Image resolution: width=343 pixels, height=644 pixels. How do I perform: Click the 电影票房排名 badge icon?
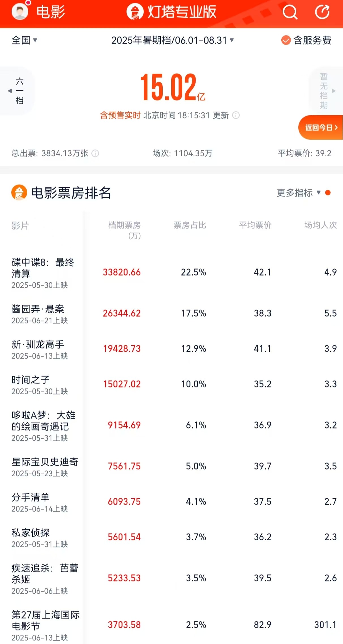19,193
